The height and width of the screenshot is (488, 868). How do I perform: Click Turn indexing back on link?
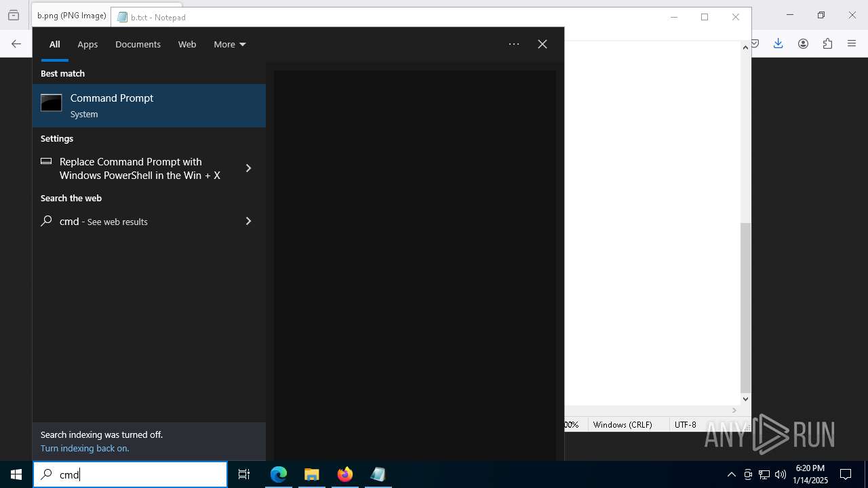point(85,448)
